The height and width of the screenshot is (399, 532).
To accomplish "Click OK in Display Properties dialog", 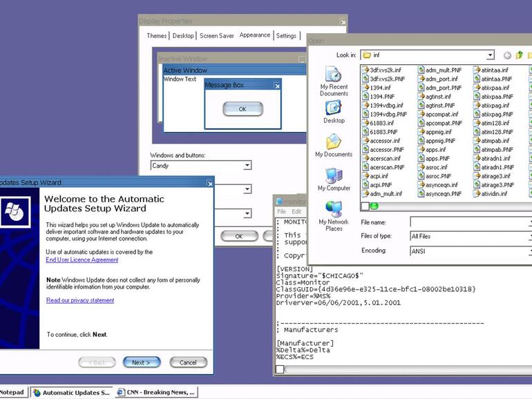I will [x=239, y=236].
